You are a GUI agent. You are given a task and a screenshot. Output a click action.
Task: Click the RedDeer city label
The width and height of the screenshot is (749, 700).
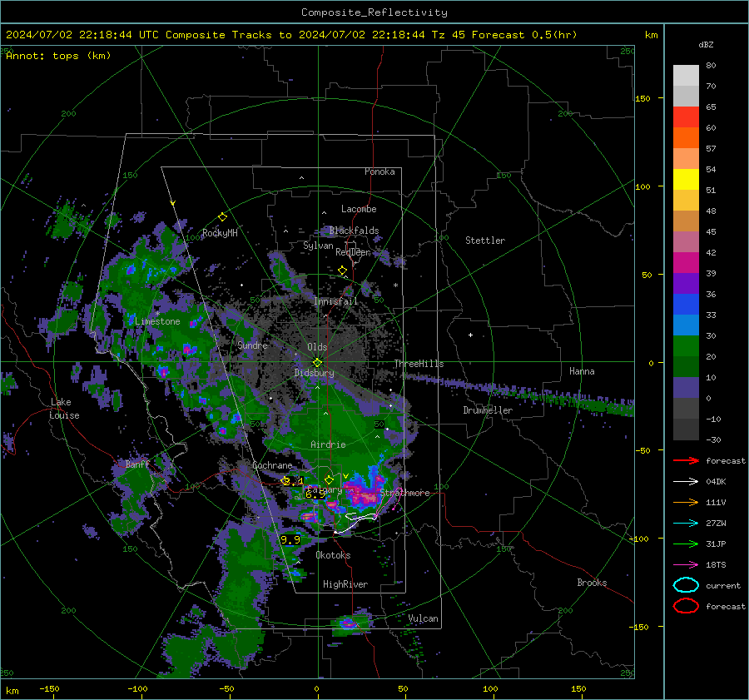click(x=353, y=252)
